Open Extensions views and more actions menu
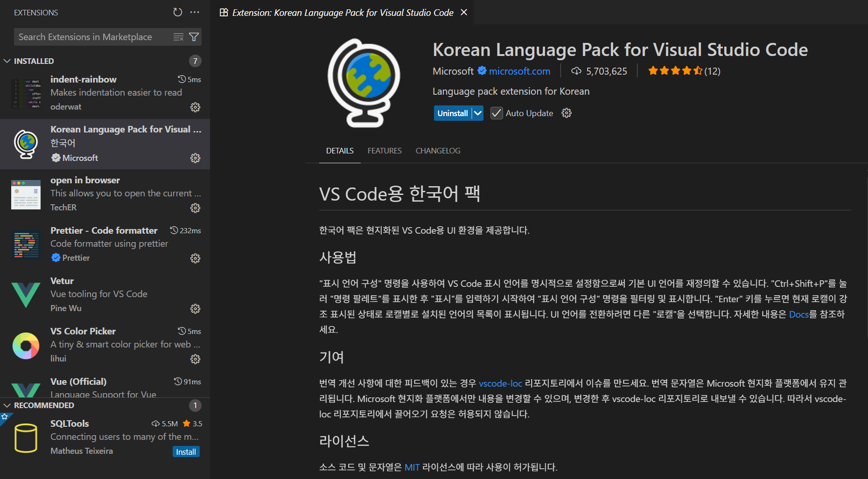868x479 pixels. (x=195, y=12)
